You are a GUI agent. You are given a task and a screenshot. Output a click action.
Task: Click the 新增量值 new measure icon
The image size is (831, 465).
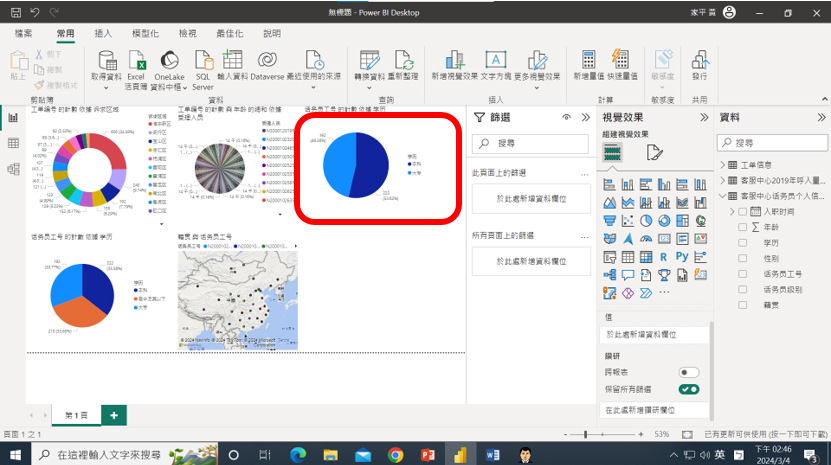588,60
